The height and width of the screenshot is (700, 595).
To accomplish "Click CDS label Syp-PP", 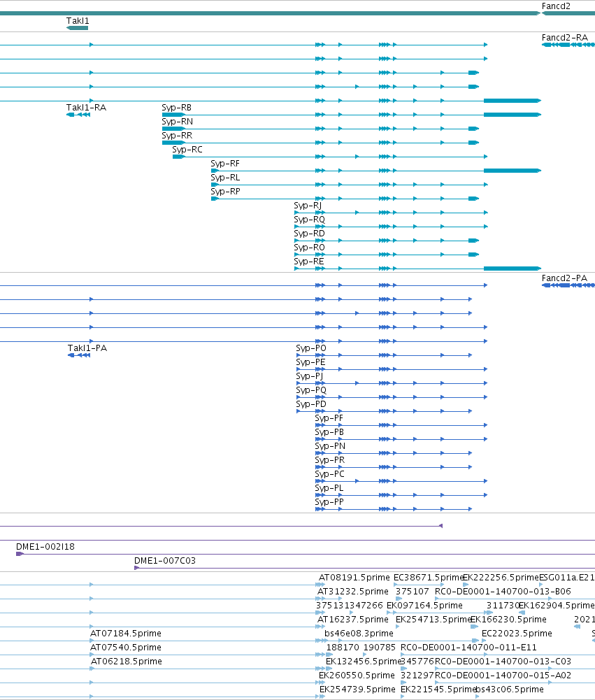I will tap(329, 502).
